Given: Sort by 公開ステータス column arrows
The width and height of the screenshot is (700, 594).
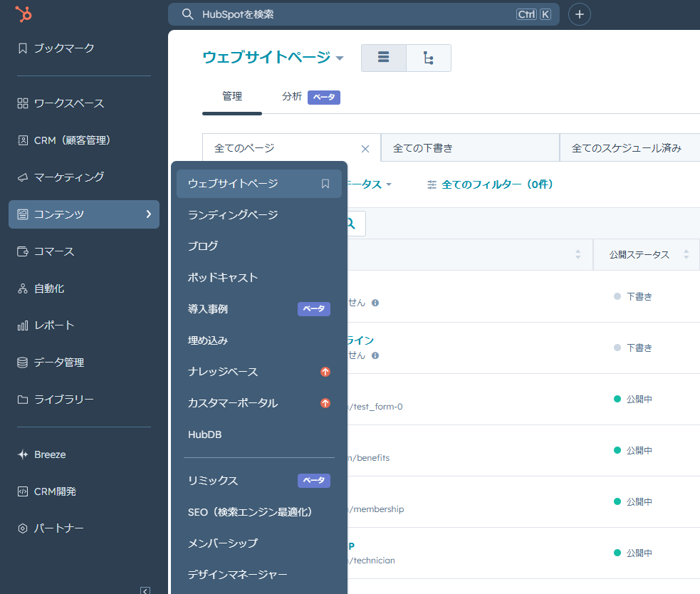Looking at the screenshot, I should (x=686, y=254).
